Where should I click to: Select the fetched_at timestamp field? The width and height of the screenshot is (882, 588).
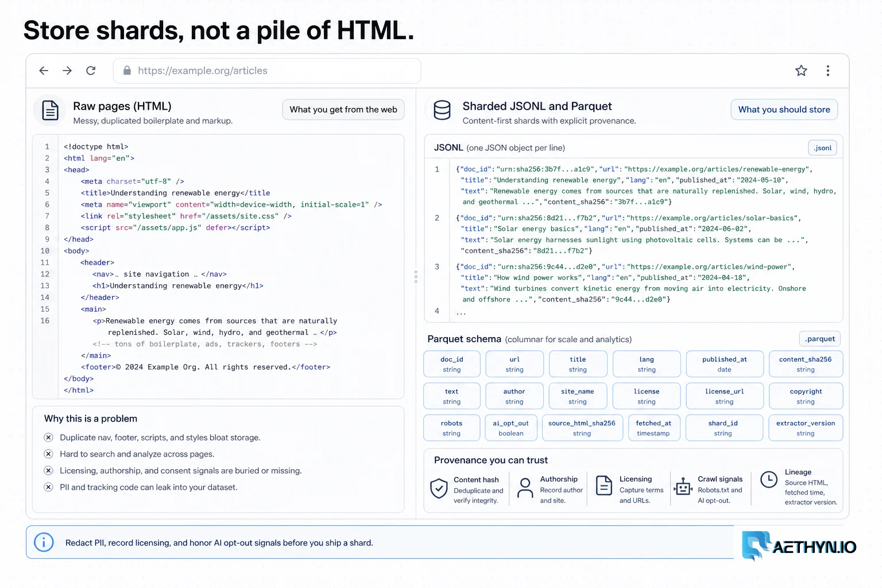(x=653, y=428)
